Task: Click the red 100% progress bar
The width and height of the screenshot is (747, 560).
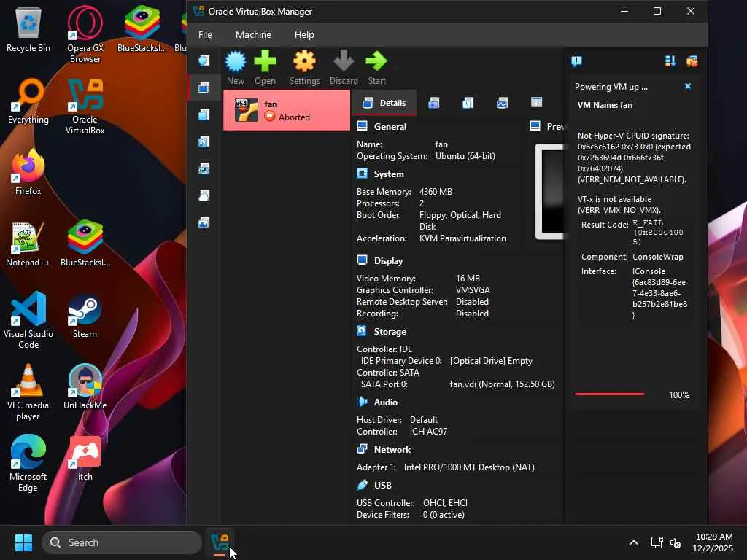Action: [x=609, y=394]
